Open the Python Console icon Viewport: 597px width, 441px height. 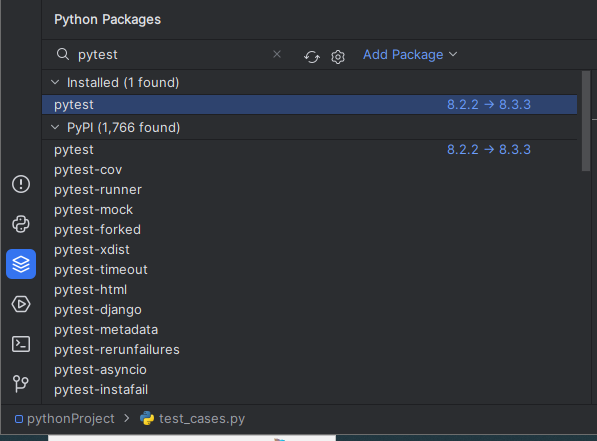(x=21, y=224)
